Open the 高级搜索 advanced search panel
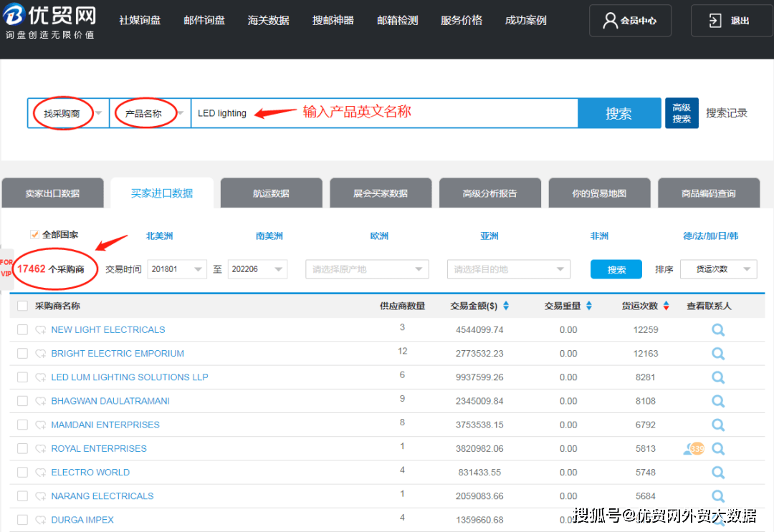Screen dimensions: 774x532 click(682, 112)
